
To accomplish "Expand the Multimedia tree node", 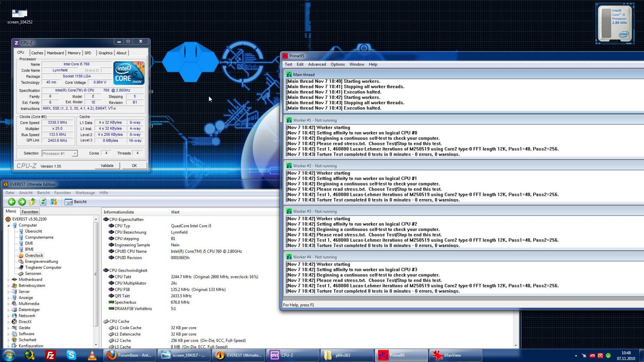I will [9, 304].
